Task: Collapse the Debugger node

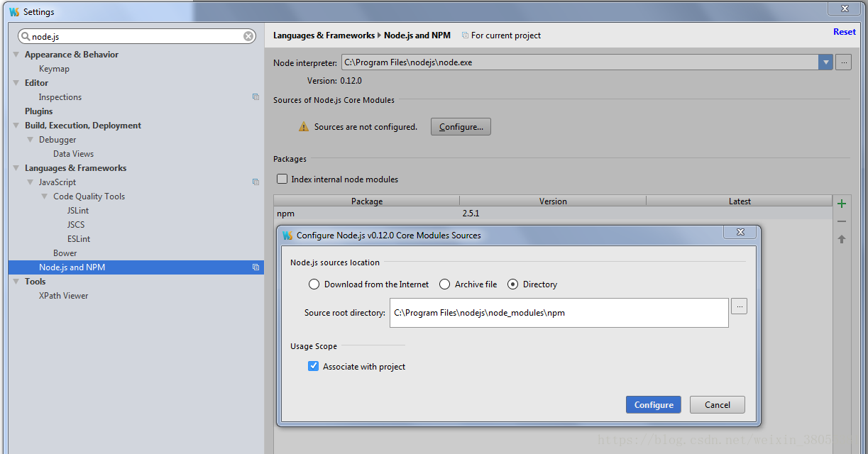Action: [x=31, y=140]
